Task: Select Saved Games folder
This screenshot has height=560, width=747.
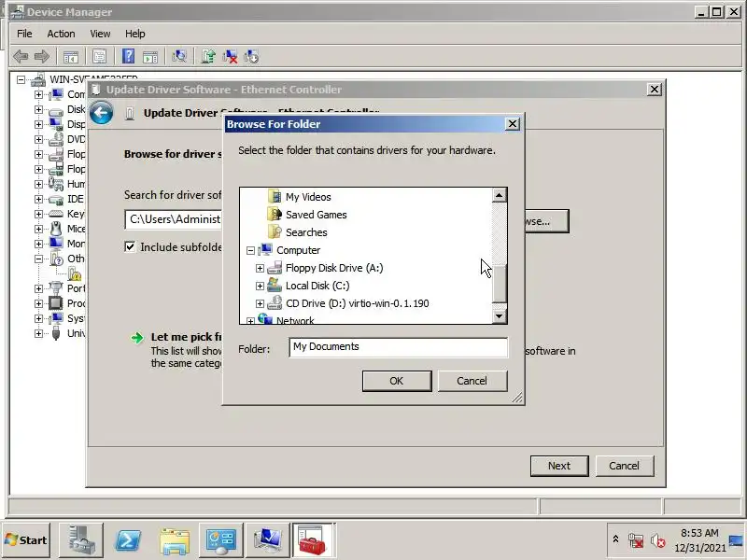Action: (x=316, y=215)
